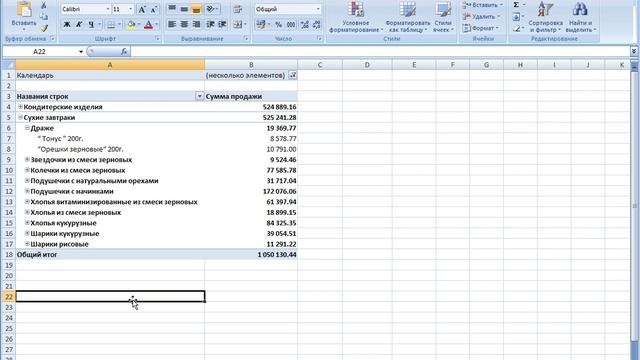Open Форматировать как таблицу gallery
Viewport: 640px width, 360px height.
408,17
